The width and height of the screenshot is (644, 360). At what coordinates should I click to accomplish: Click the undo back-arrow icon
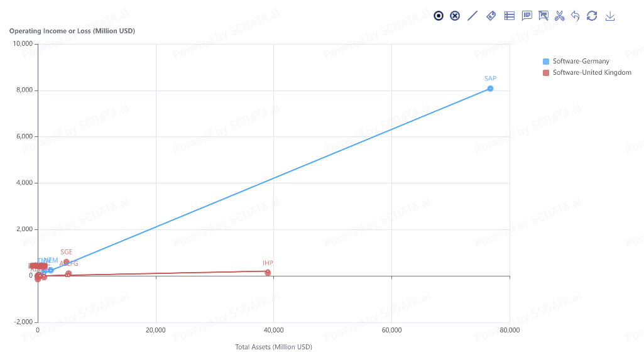[576, 16]
